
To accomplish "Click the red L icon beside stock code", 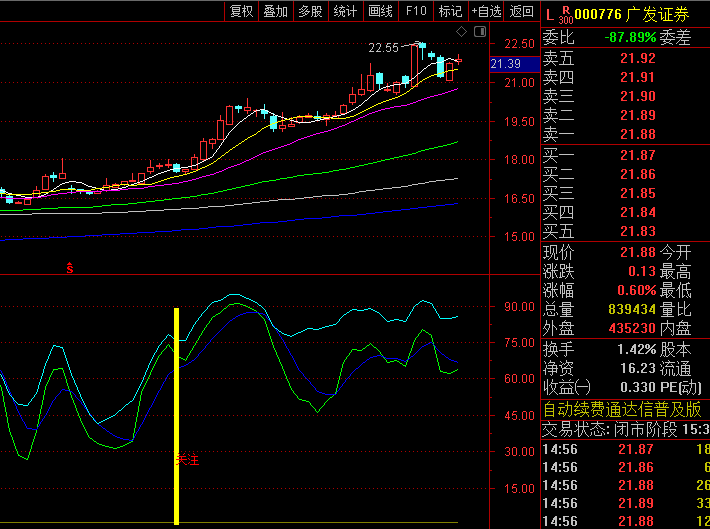I will pyautogui.click(x=549, y=14).
